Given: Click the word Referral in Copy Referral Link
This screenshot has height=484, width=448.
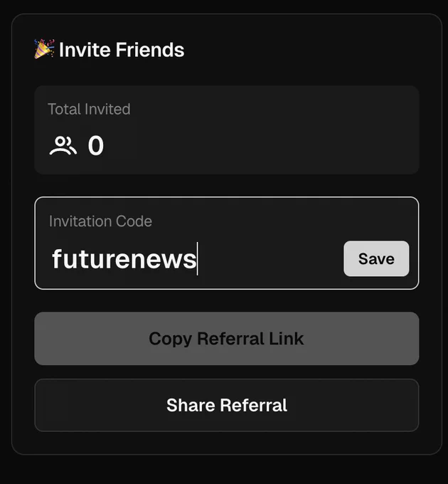Looking at the screenshot, I should (230, 339).
